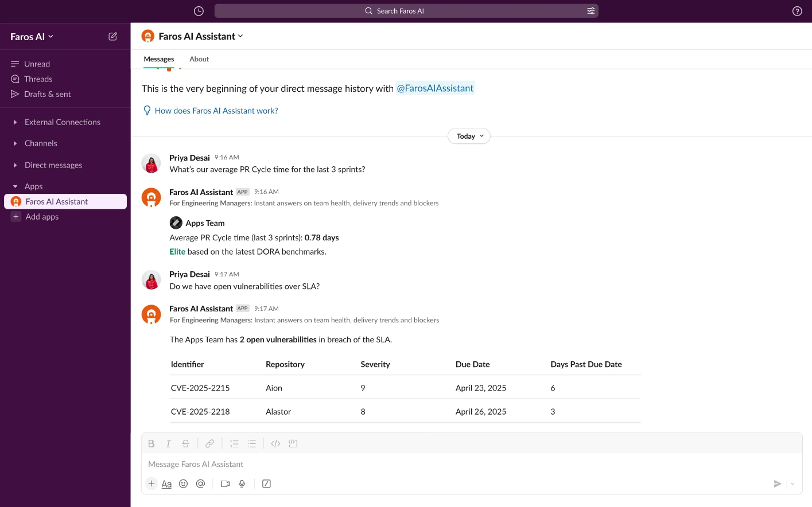
Task: Open the Today date dropdown
Action: 469,136
